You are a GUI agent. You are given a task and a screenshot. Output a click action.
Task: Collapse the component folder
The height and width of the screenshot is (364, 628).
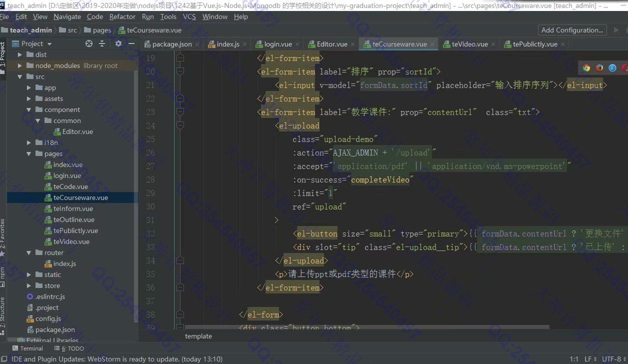click(x=29, y=109)
